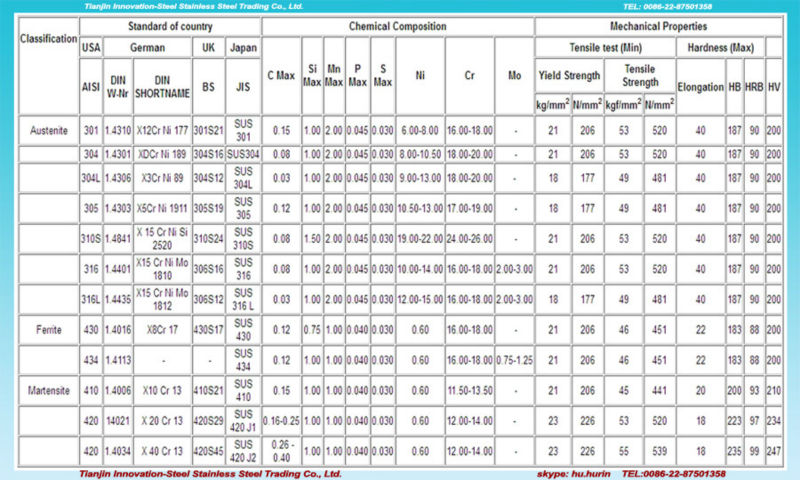Click the tensile strength value '539'

[x=660, y=451]
